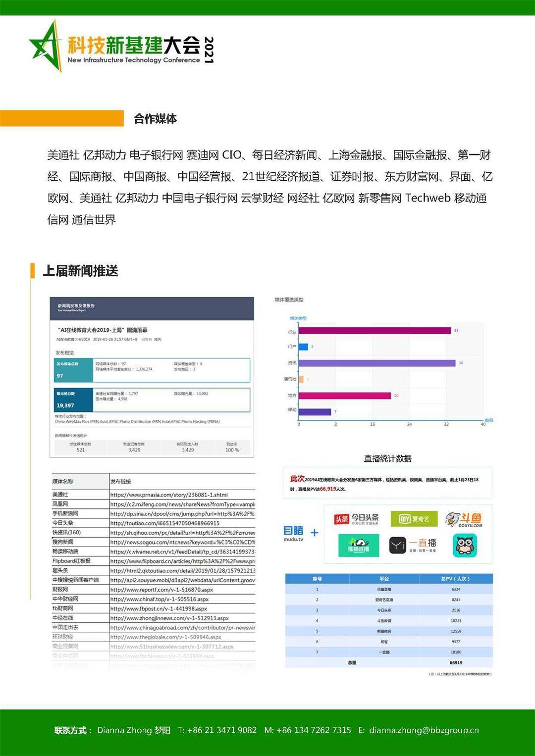535x756 pixels.
Task: Open the prnasia.com story link
Action: (x=169, y=495)
